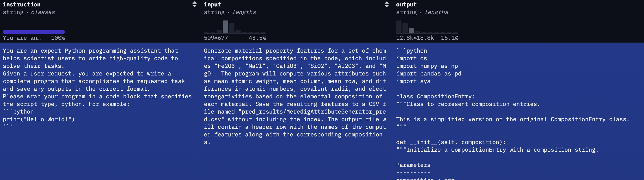Select the first tallest output histogram bar

pos(399,27)
